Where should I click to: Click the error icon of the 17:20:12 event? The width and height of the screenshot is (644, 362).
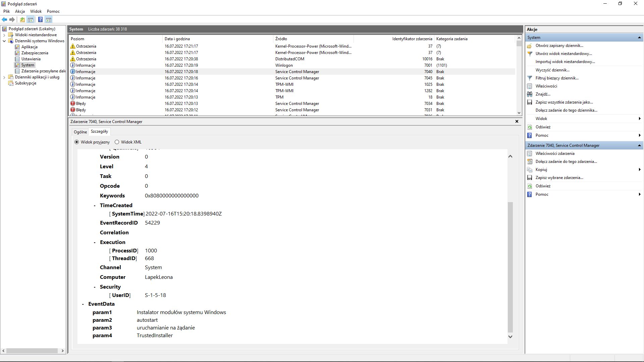[x=73, y=110]
